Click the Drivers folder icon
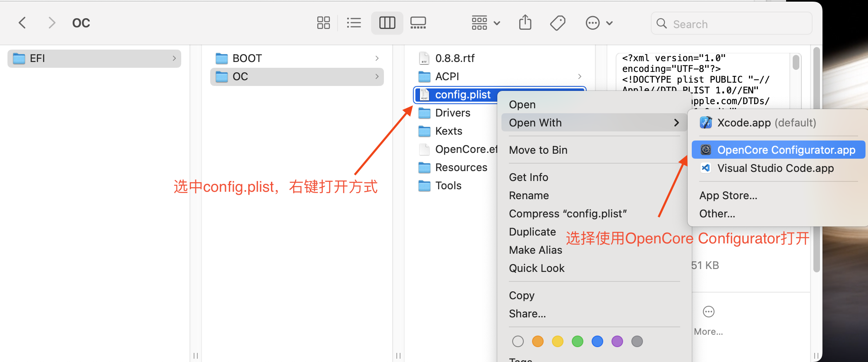 pyautogui.click(x=424, y=113)
